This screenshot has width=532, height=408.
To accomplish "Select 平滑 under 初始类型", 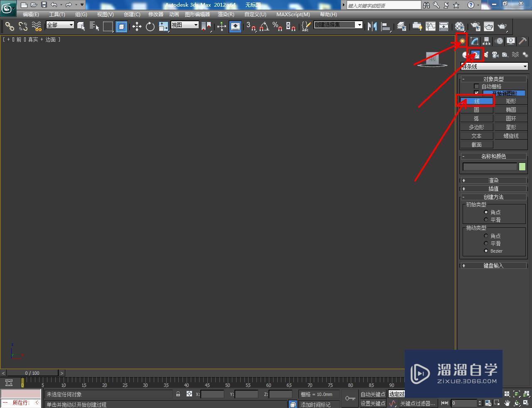I will (486, 219).
